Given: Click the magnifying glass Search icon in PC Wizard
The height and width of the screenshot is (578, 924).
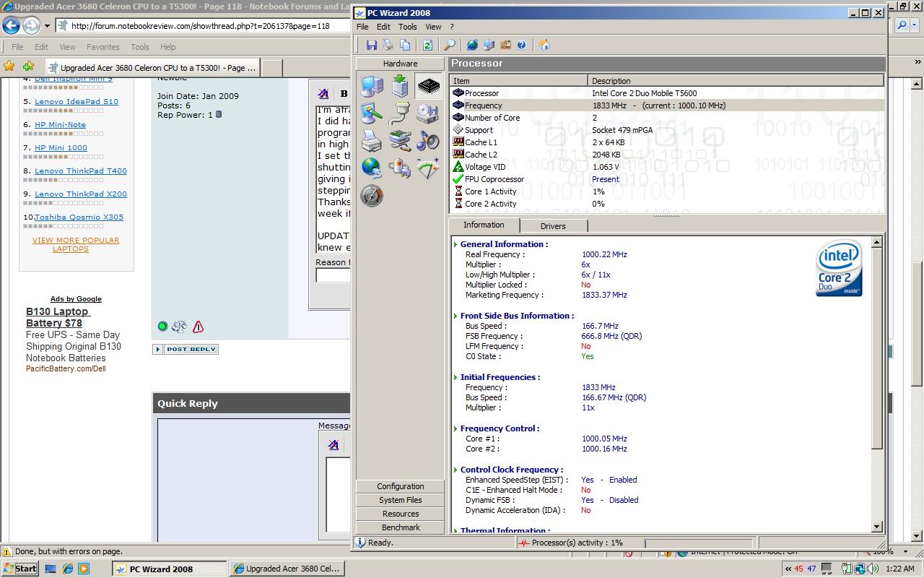Looking at the screenshot, I should click(x=449, y=45).
